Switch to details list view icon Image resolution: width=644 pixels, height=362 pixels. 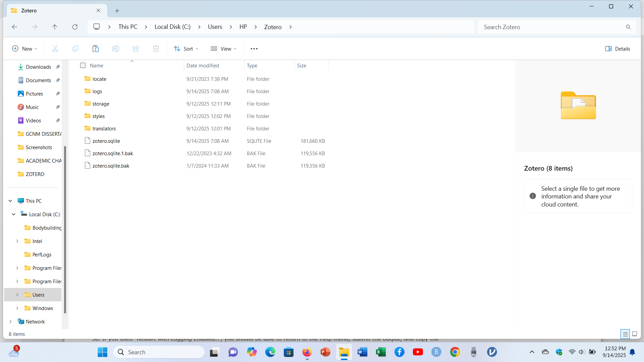[625, 334]
